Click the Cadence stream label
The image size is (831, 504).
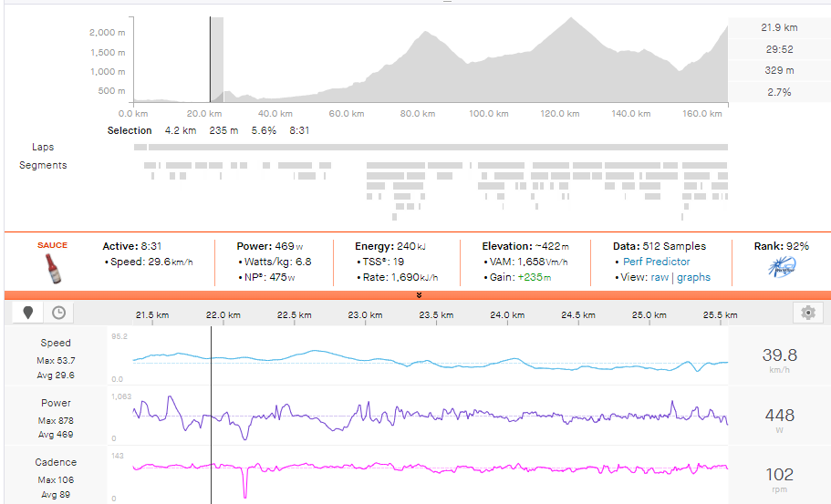[56, 462]
